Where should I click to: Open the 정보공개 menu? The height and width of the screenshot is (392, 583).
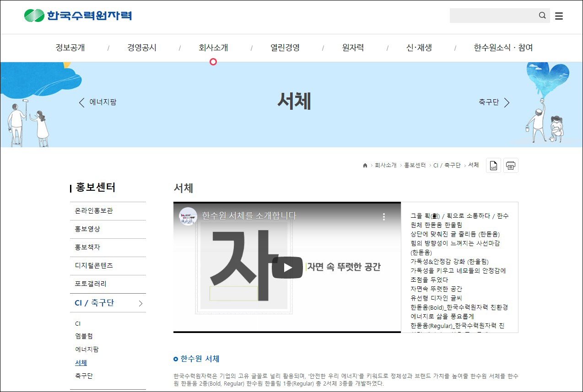click(x=70, y=48)
